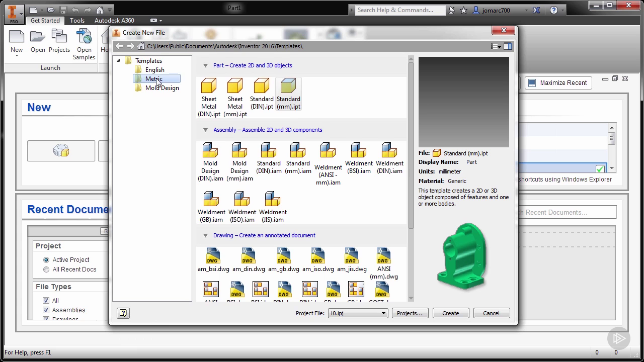Select ANSI (mm).dwg drawing template
Viewport: 644px width, 362px height.
point(384,263)
